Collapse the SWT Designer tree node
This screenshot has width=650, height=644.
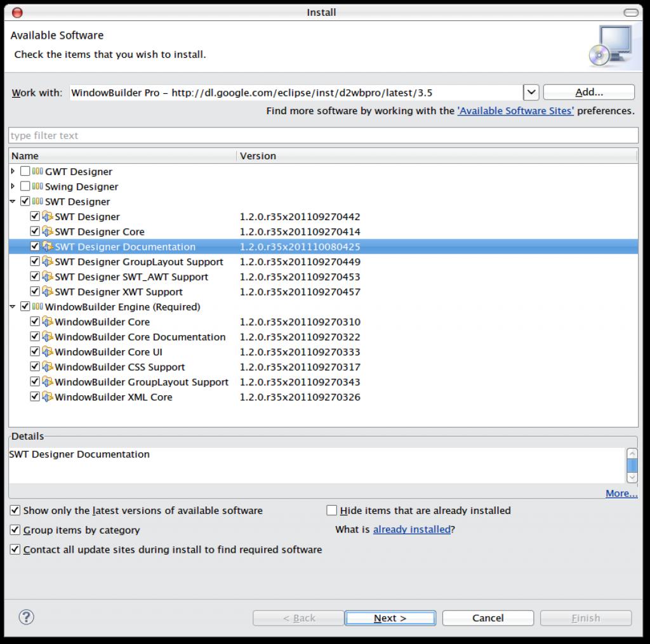click(13, 201)
